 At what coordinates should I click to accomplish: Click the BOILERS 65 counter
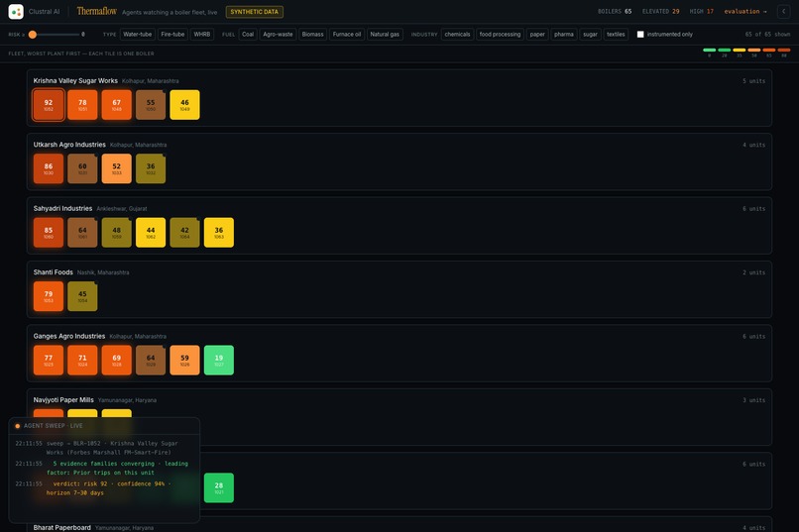(x=615, y=11)
